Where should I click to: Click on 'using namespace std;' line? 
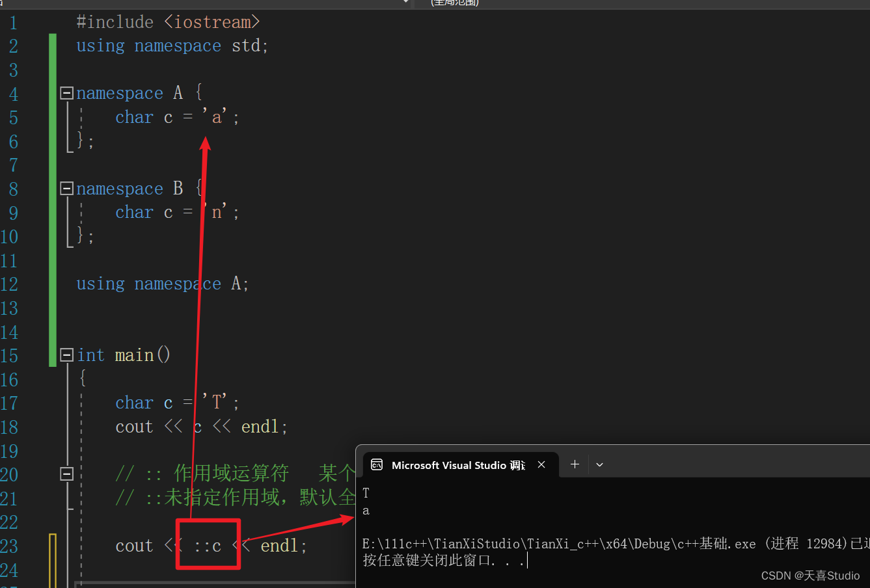click(x=172, y=46)
